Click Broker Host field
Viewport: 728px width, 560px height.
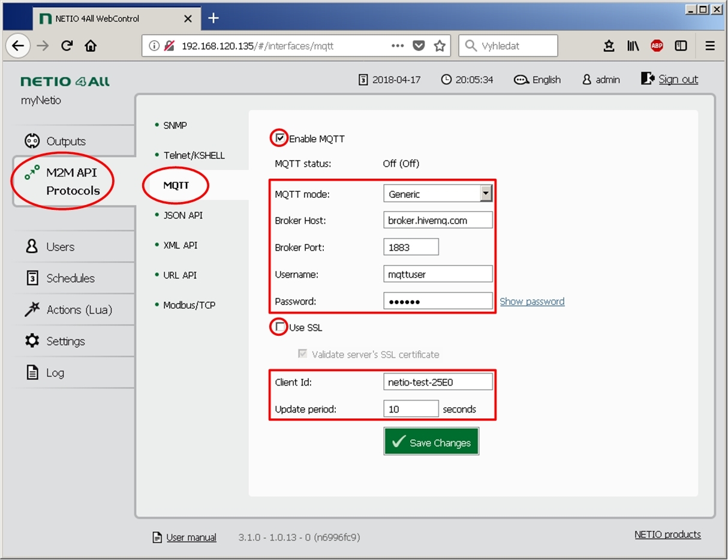[x=438, y=220]
